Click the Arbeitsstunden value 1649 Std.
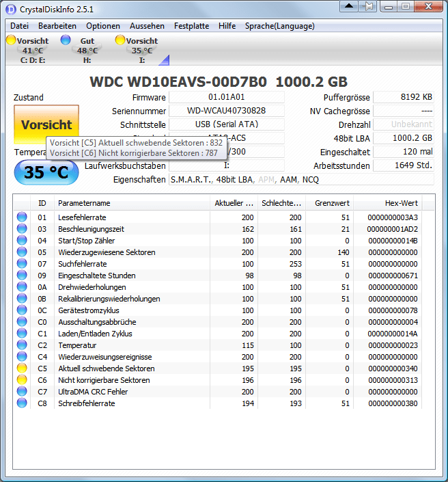Screen dimensions: 448x482 click(404, 165)
